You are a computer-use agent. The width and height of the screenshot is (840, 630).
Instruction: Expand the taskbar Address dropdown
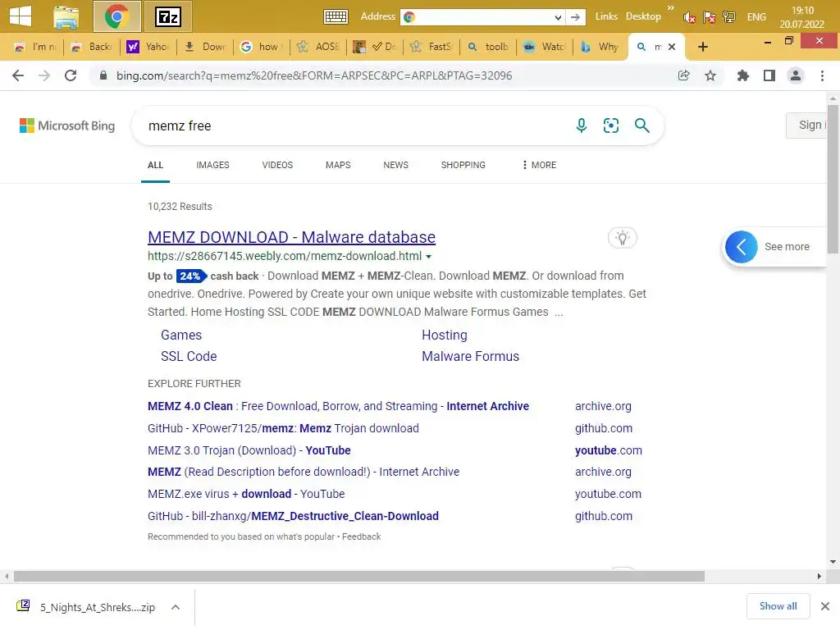[x=558, y=17]
